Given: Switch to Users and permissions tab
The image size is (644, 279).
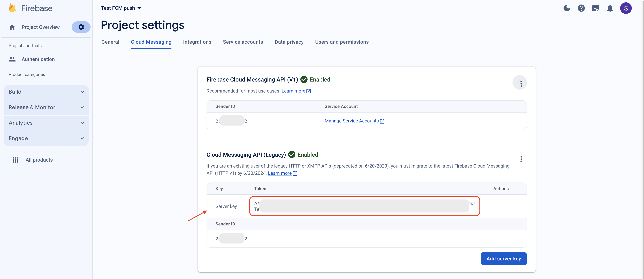Looking at the screenshot, I should coord(342,42).
